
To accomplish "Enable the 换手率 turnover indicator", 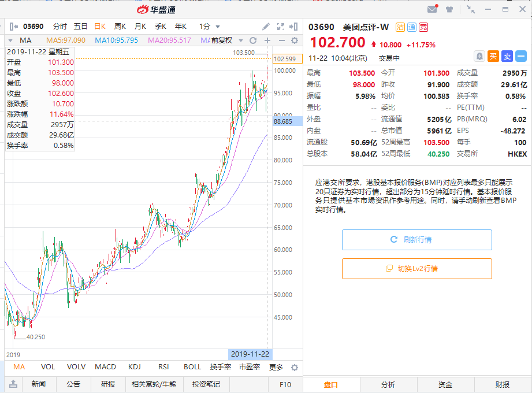I will coord(221,367).
